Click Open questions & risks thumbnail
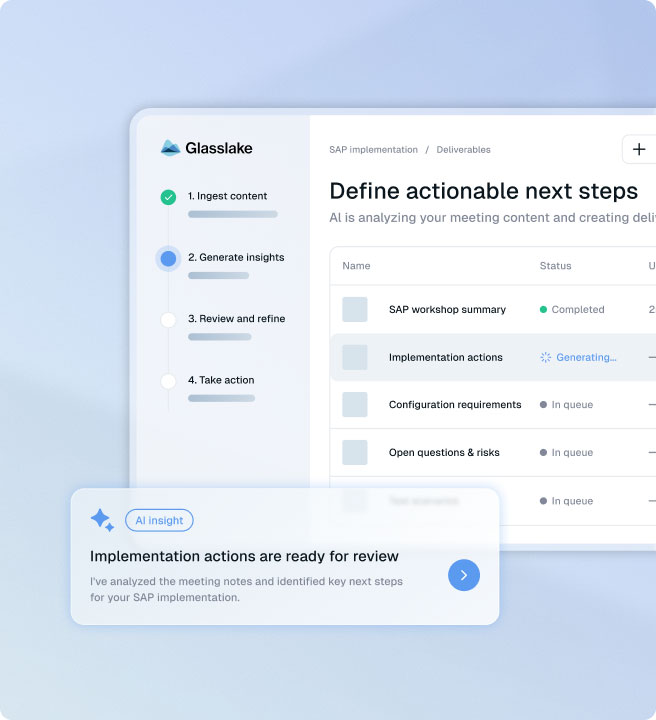 point(355,452)
